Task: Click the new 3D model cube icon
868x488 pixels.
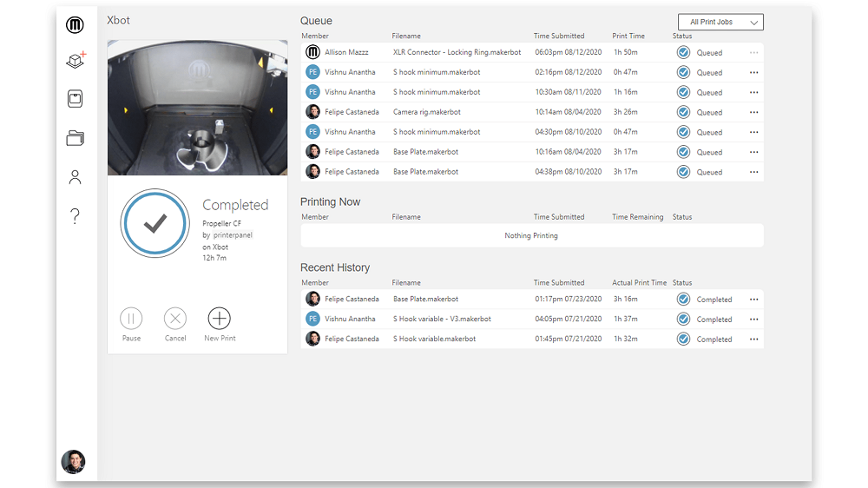Action: [x=76, y=60]
